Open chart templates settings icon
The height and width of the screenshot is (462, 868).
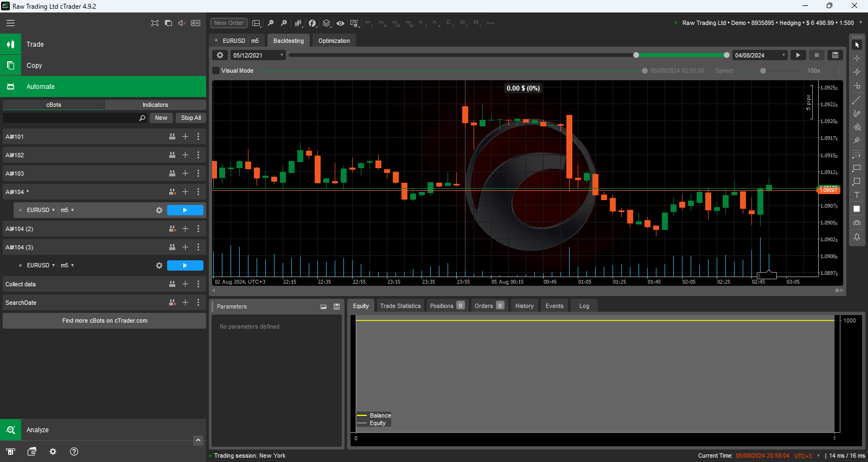click(354, 23)
